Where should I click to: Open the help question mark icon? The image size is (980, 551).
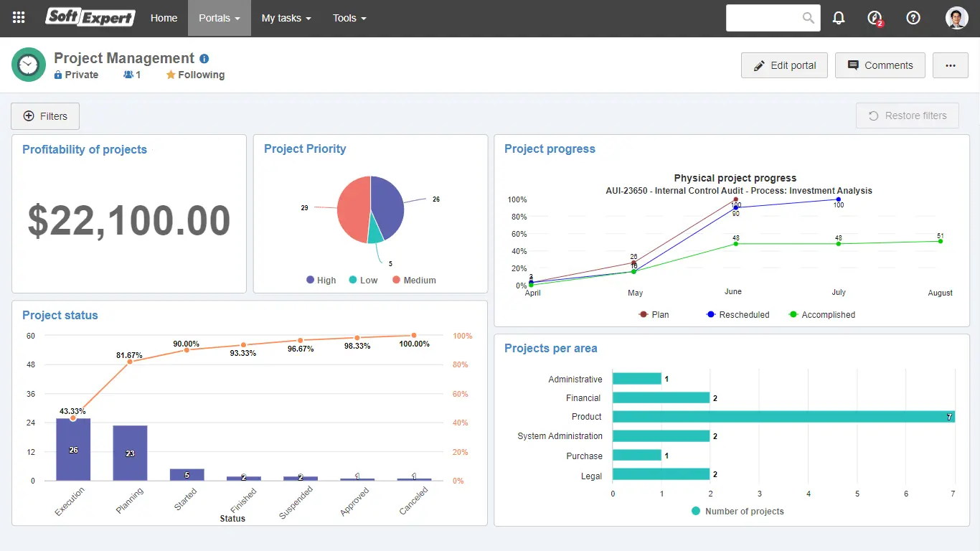click(x=913, y=18)
